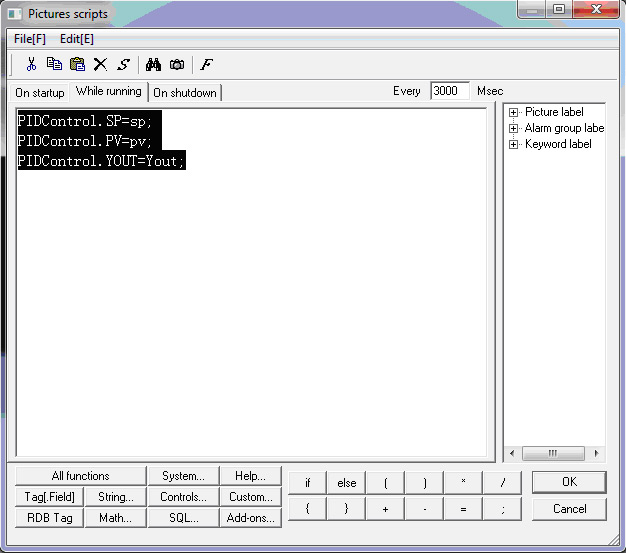This screenshot has height=553, width=626.
Task: Click the Paste clipboard icon
Action: 77,64
